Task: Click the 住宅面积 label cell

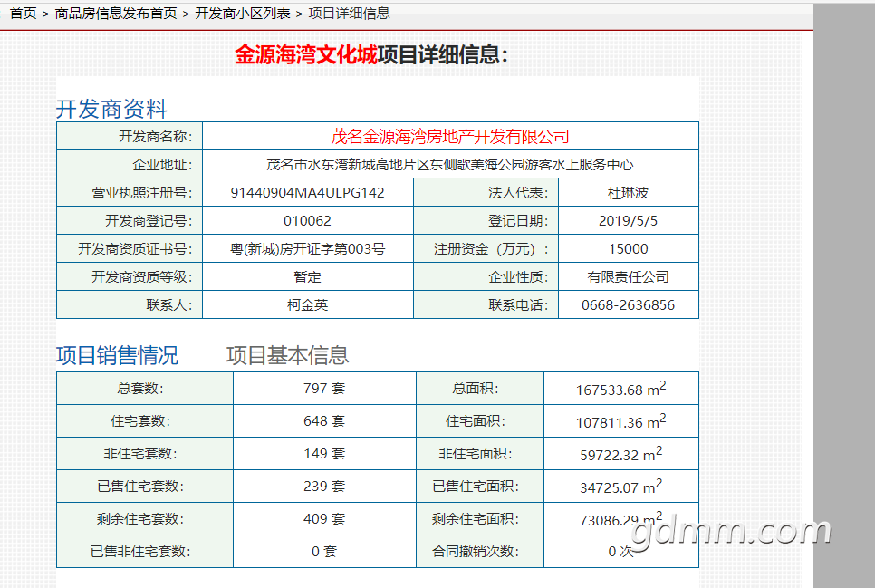Action: click(480, 421)
